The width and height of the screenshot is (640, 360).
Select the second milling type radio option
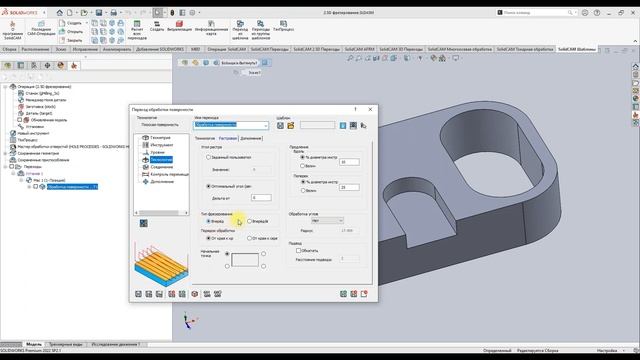pyautogui.click(x=249, y=221)
